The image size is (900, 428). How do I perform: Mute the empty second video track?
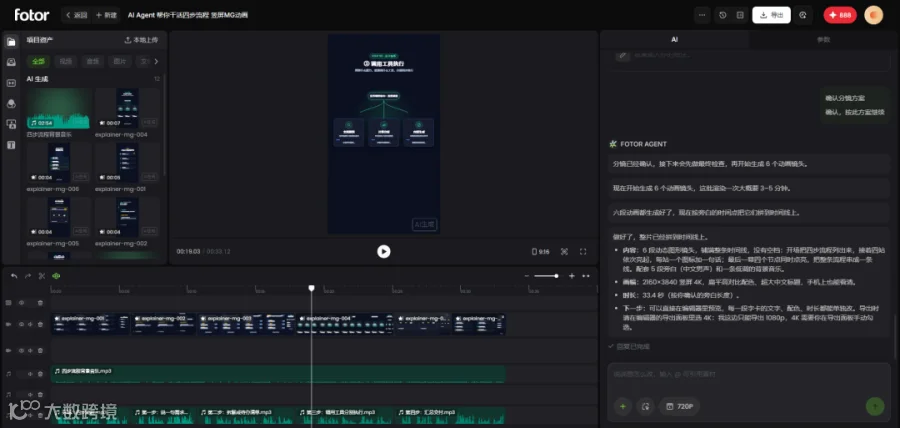pyautogui.click(x=31, y=350)
